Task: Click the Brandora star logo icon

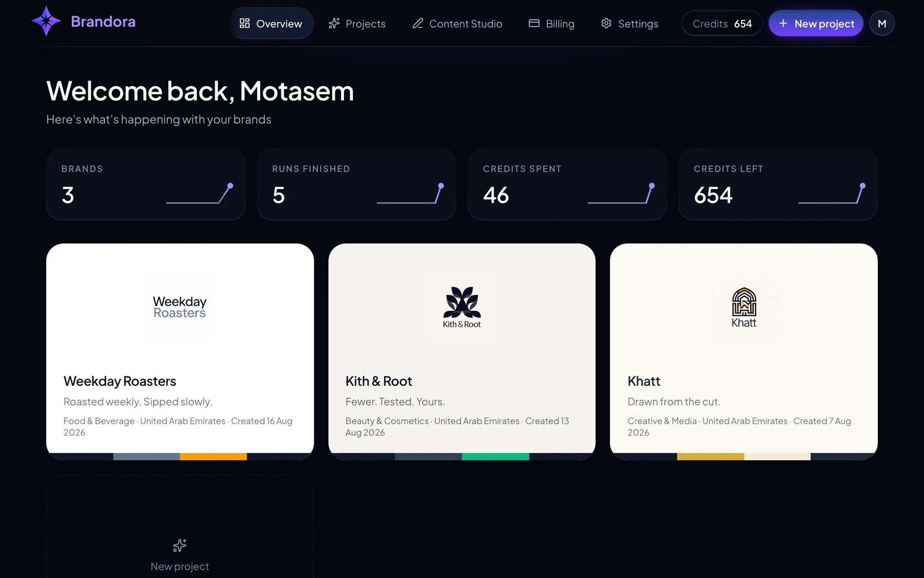Action: point(46,21)
